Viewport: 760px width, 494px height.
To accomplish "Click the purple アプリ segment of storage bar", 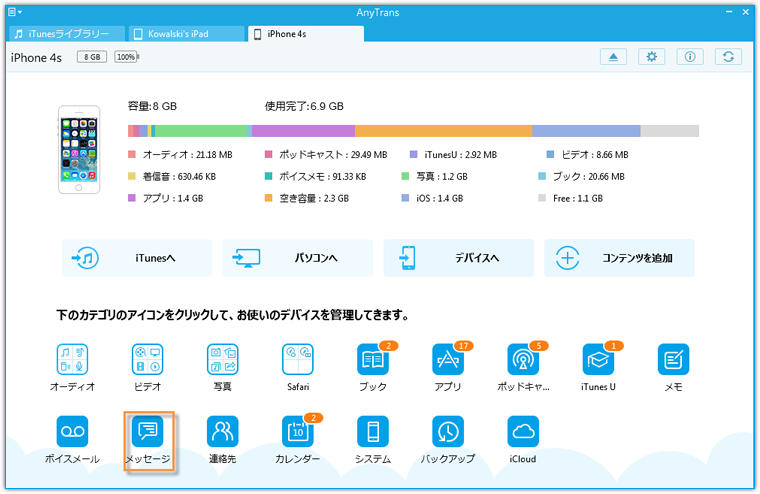I will click(303, 131).
